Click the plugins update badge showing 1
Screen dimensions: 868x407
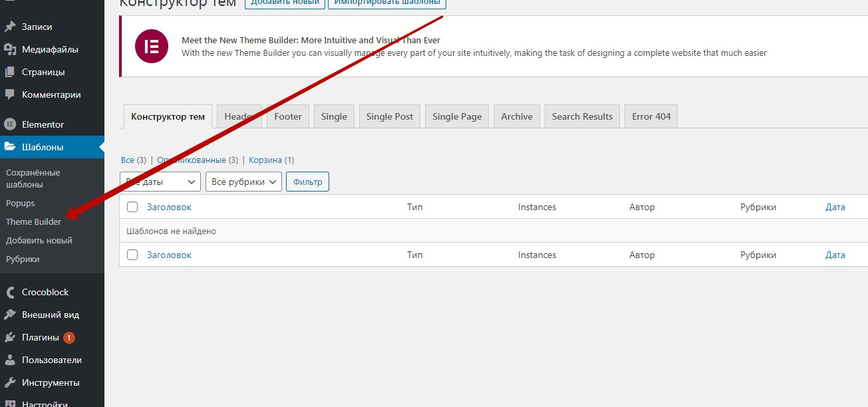click(x=69, y=338)
